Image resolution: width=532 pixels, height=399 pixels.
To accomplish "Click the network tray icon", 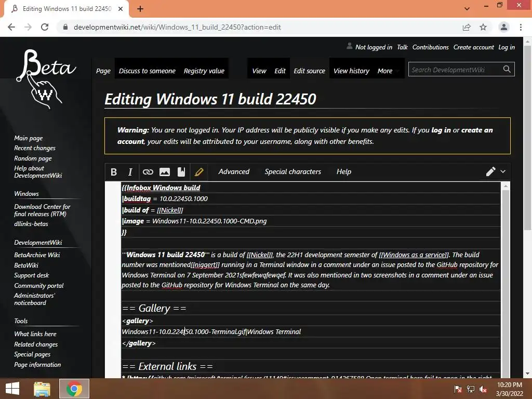I will (471, 389).
